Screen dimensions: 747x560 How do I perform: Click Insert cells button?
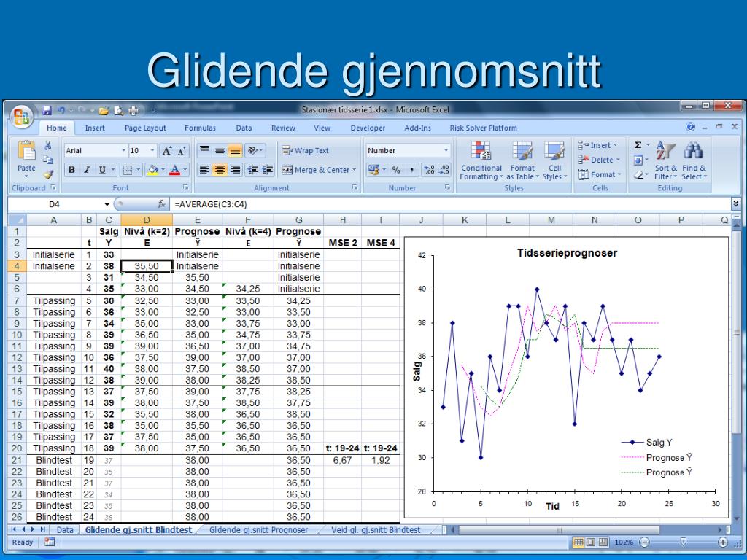(x=598, y=145)
